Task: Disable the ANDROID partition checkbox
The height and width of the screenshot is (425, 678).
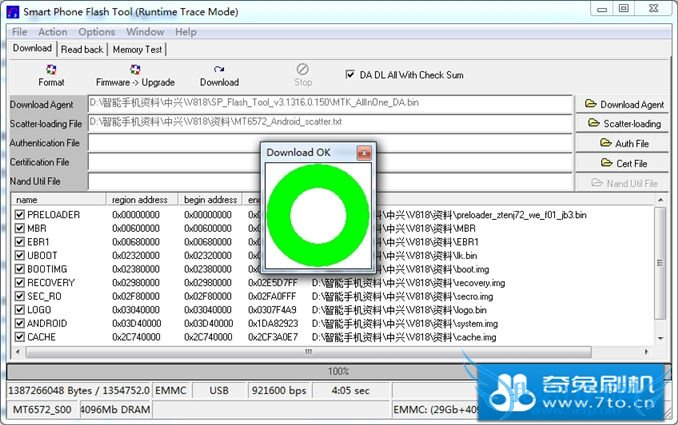Action: coord(20,324)
